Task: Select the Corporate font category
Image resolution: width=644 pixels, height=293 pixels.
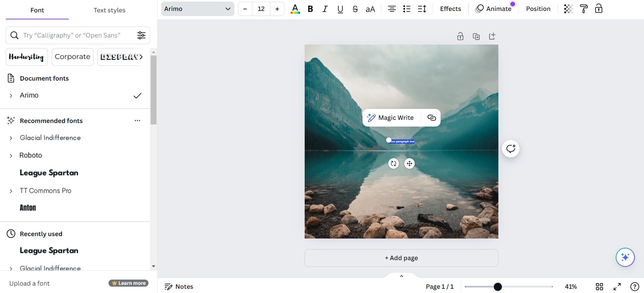Action: [72, 57]
